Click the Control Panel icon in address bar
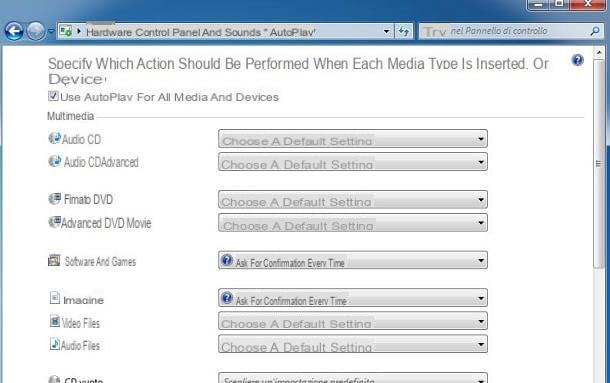Image resolution: width=610 pixels, height=383 pixels. click(x=66, y=31)
